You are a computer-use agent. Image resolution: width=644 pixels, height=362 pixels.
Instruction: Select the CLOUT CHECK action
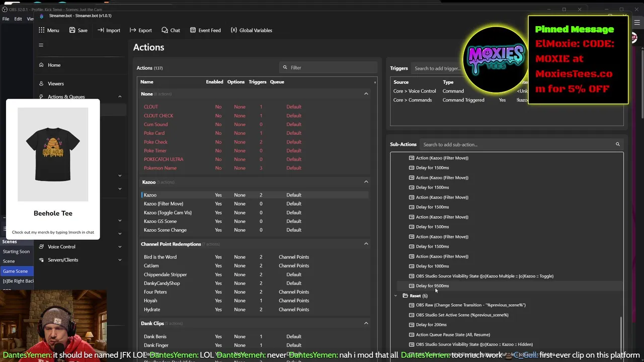(x=254, y=116)
